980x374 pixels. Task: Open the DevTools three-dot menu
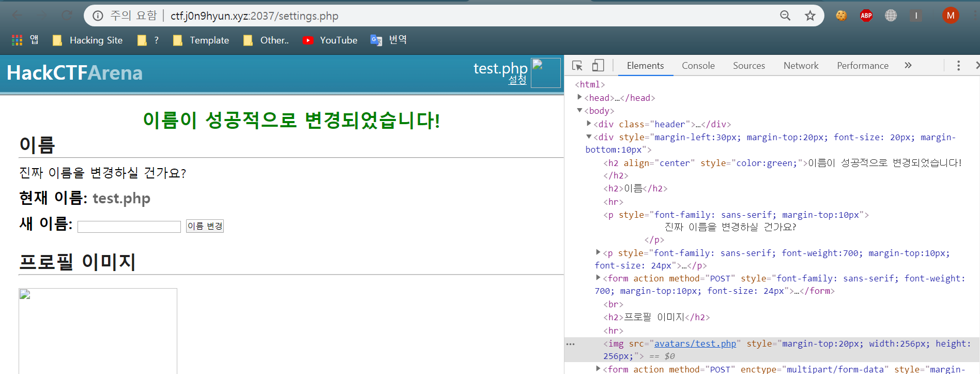[958, 66]
